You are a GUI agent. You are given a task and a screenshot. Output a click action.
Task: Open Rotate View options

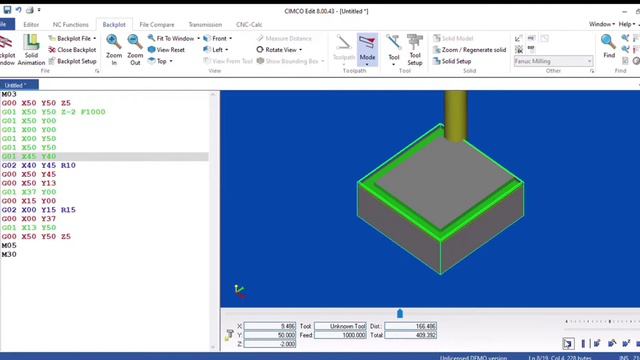click(x=279, y=50)
